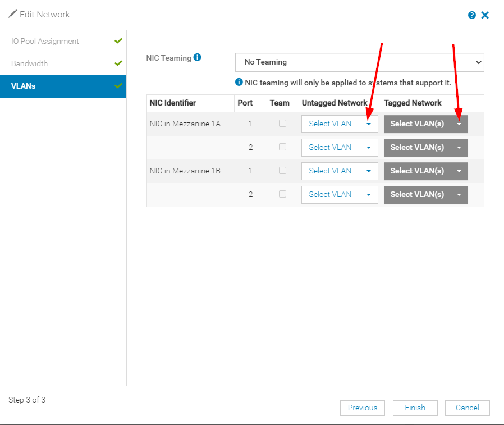Go back using the Previous button

tap(363, 408)
